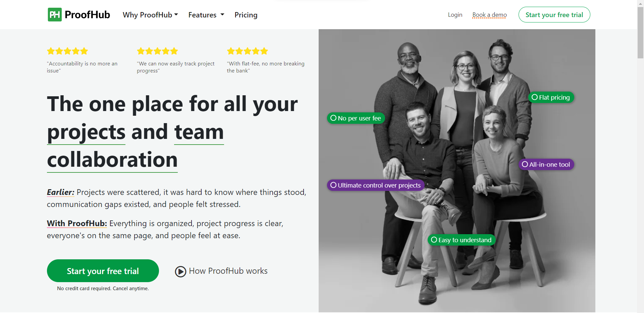Select the circle inside the Flat pricing tag
The width and height of the screenshot is (644, 313).
coord(535,97)
